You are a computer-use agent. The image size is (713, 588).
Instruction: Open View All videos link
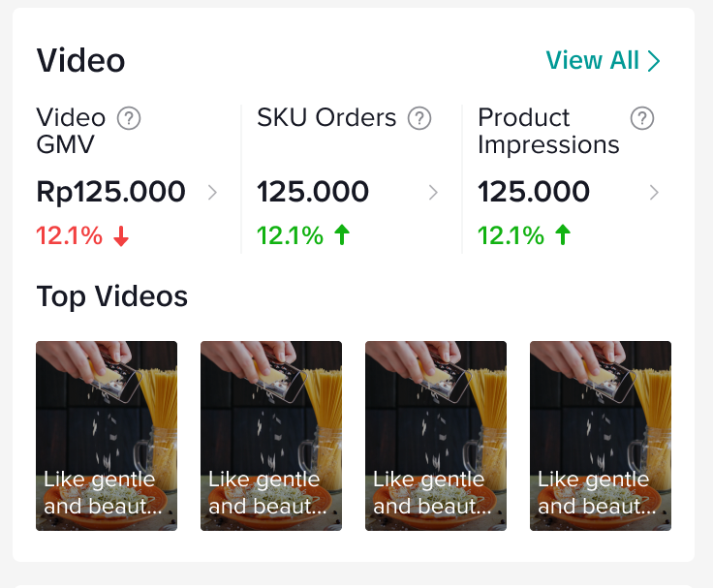click(603, 61)
